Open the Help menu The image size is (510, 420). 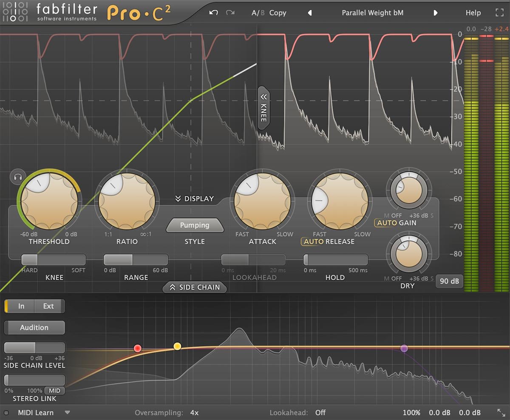[x=473, y=13]
